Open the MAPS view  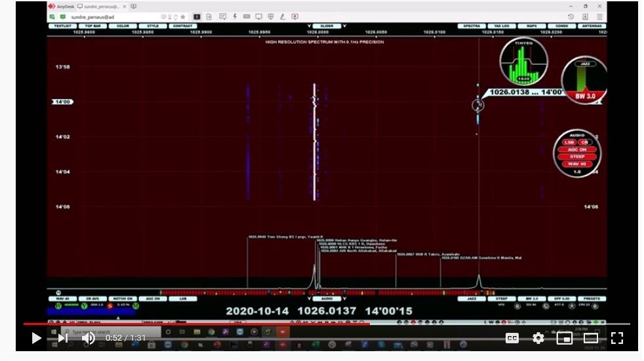point(531,26)
